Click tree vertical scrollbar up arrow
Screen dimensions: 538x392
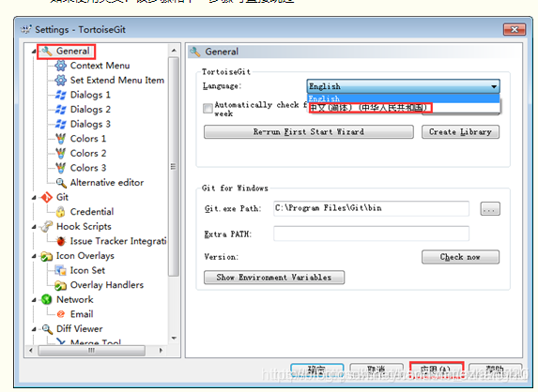tap(174, 51)
